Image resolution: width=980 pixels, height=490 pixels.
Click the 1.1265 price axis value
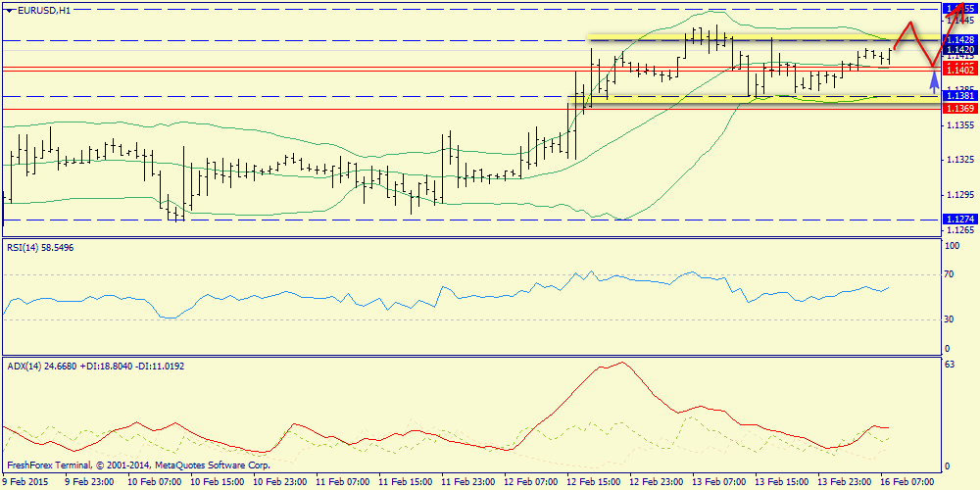coord(960,230)
